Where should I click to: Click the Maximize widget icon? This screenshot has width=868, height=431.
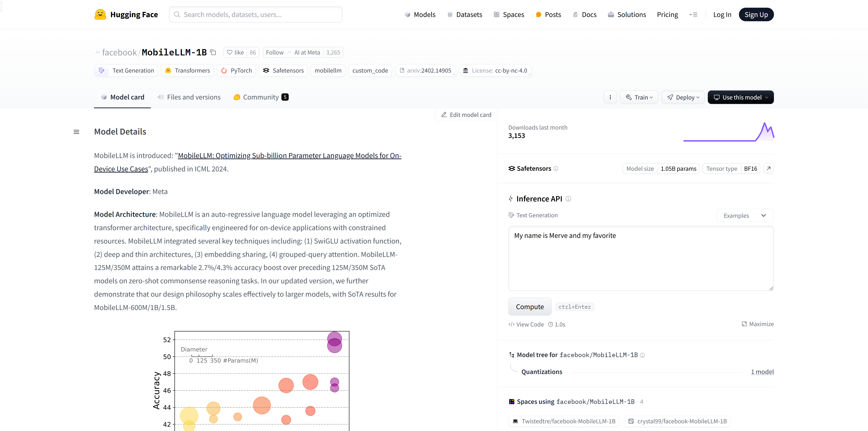[x=744, y=324]
